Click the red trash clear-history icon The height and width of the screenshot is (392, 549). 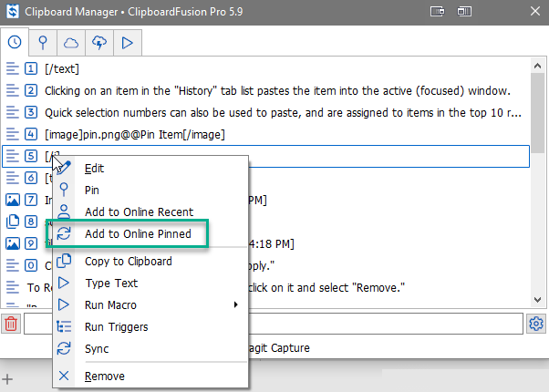11,324
